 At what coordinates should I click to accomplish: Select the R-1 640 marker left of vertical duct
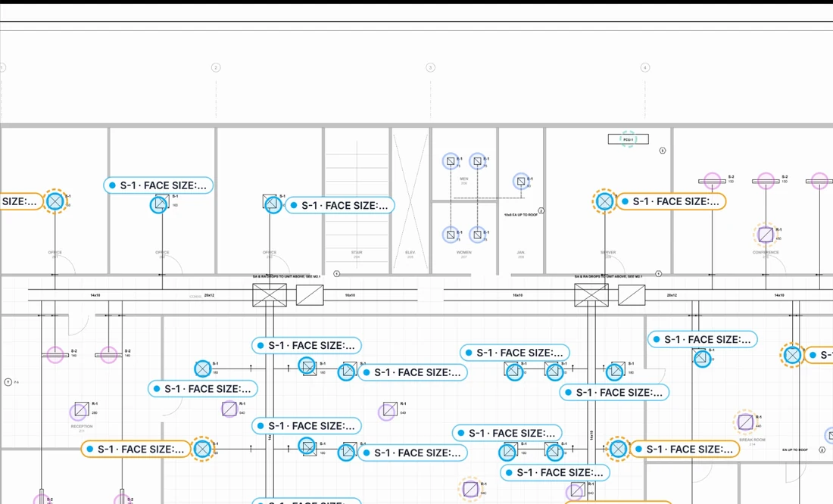229,409
